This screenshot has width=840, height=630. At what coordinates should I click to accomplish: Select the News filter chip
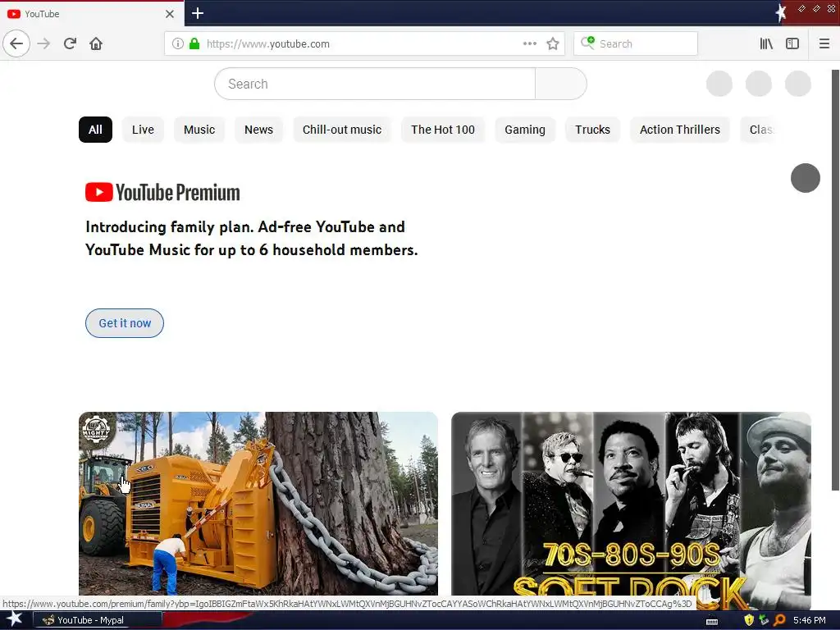tap(258, 130)
